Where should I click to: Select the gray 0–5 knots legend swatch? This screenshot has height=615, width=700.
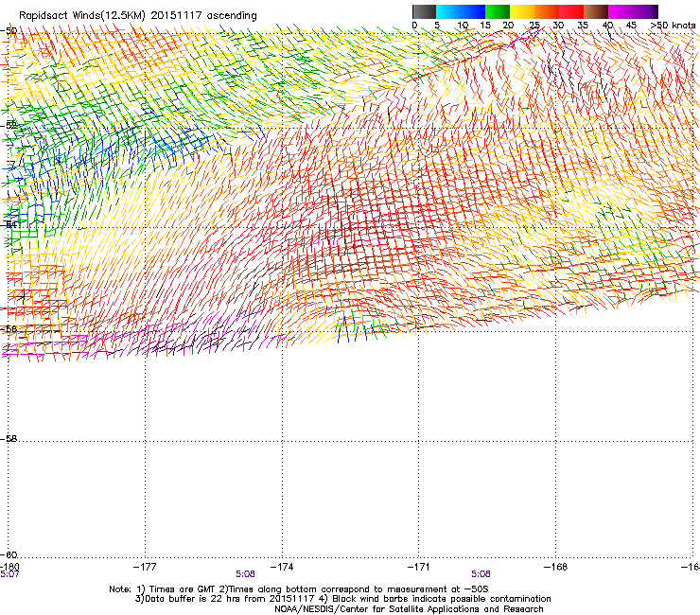424,11
